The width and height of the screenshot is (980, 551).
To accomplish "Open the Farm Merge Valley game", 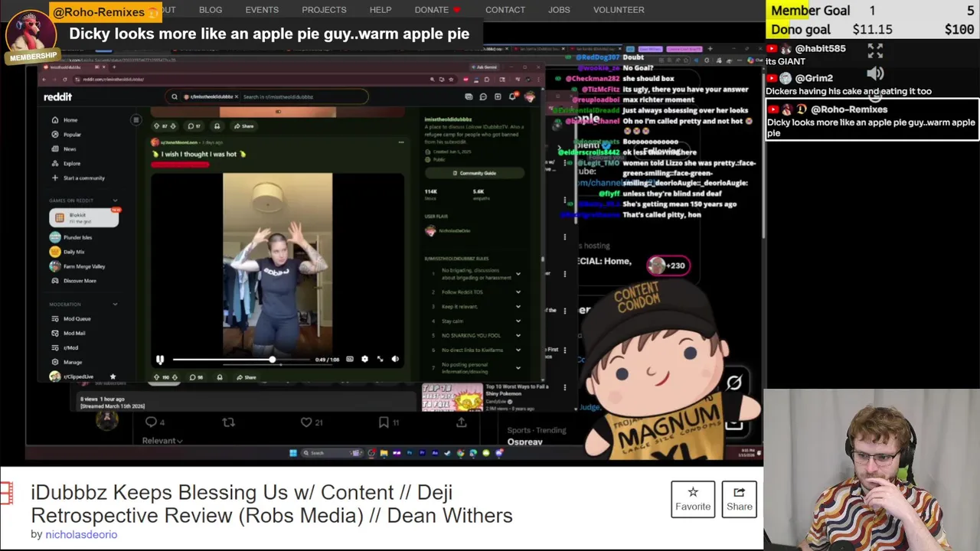I will point(77,266).
